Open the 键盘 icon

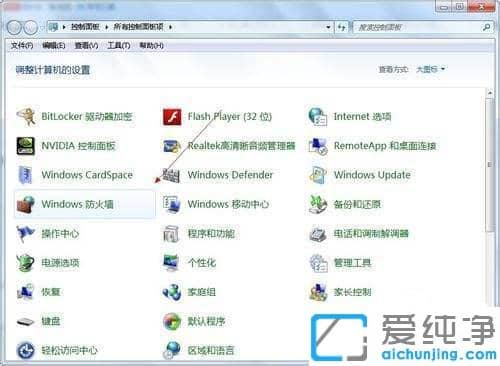26,322
